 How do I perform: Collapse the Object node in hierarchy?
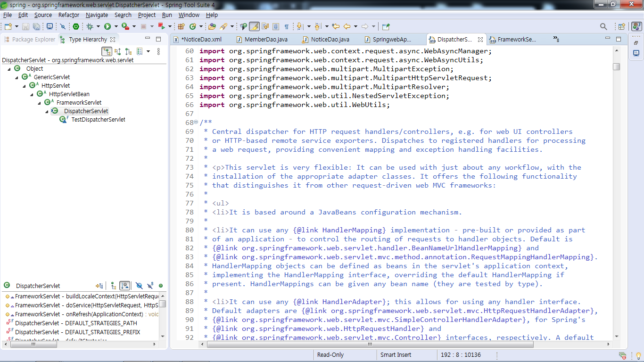click(9, 69)
